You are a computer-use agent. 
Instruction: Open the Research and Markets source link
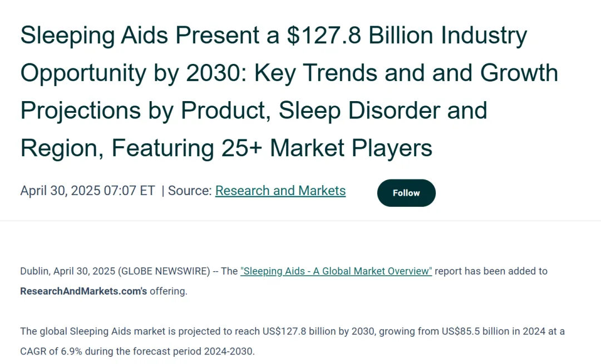click(280, 191)
